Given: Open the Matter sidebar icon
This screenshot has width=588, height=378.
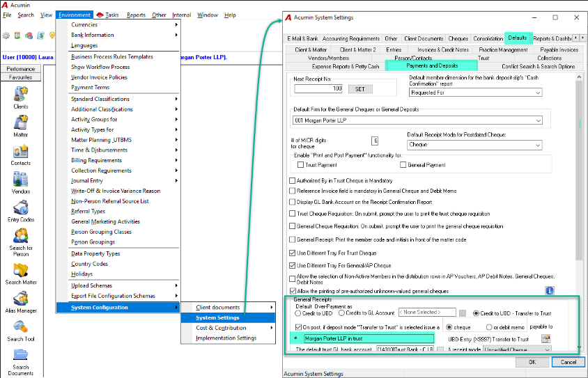Looking at the screenshot, I should pos(21,123).
